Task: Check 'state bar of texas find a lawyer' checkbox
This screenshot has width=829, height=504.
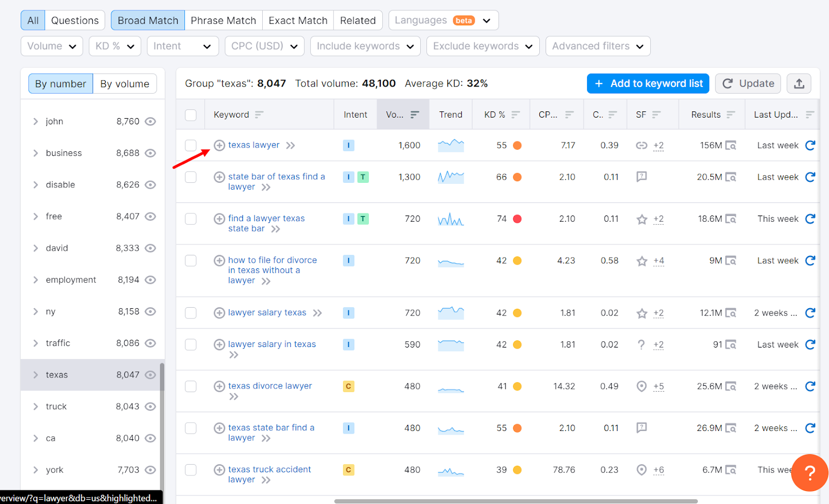Action: pyautogui.click(x=191, y=177)
